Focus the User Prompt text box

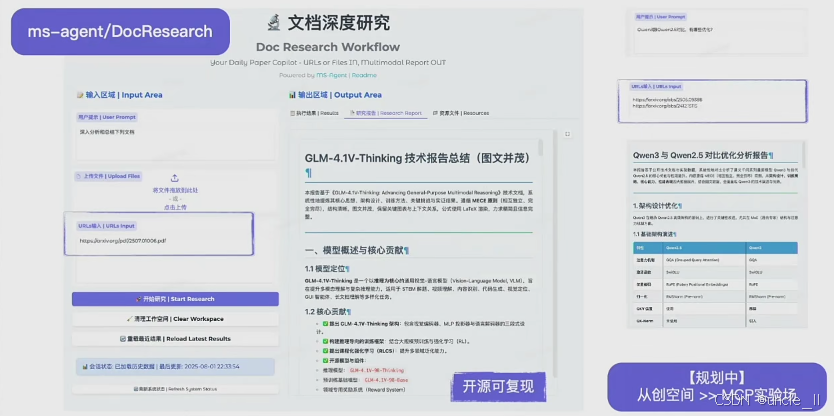pos(175,143)
